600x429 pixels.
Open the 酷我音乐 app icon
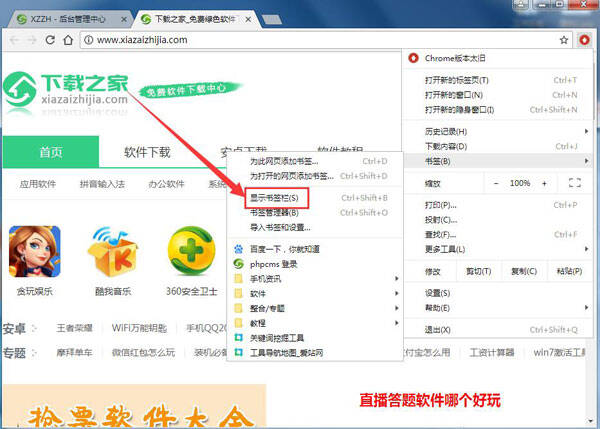tap(112, 251)
